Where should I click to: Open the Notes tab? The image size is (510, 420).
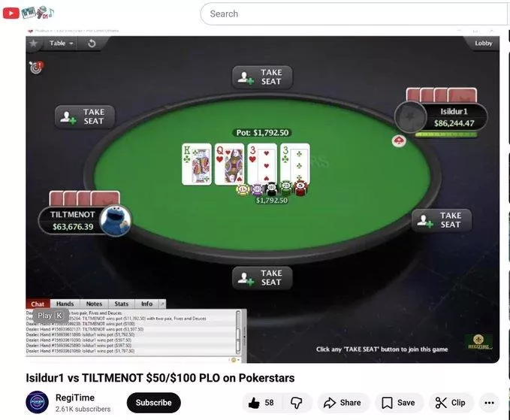(94, 304)
